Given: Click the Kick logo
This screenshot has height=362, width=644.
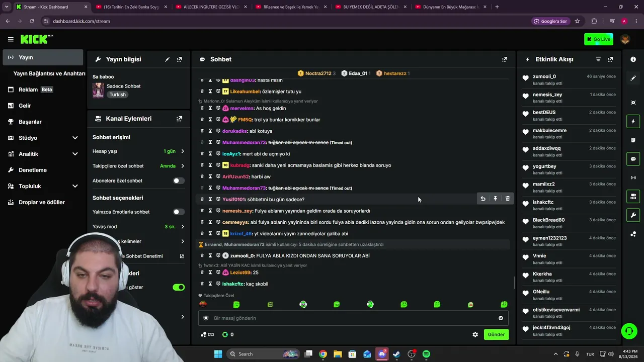Looking at the screenshot, I should [37, 39].
